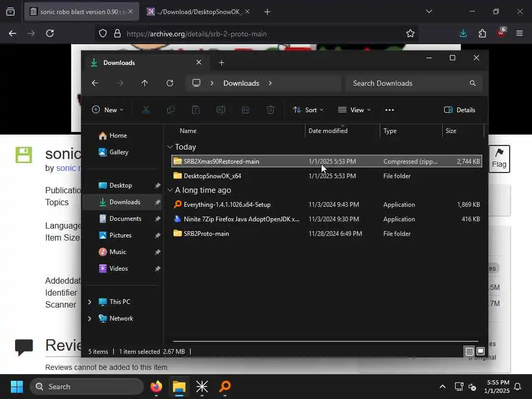Open the Sort dropdown menu
The image size is (532, 399).
pos(308,110)
